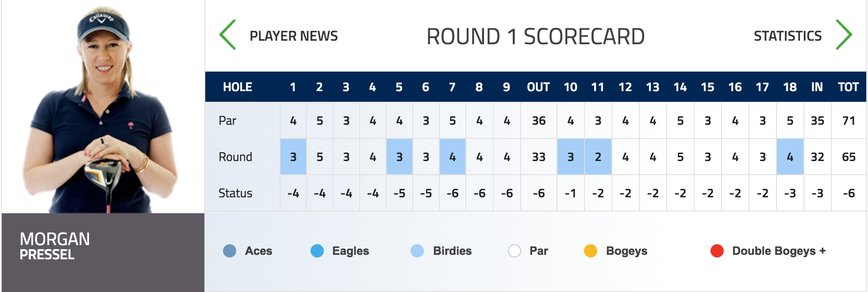Click the Round 1 Scorecard heading
868x292 pixels.
click(535, 36)
